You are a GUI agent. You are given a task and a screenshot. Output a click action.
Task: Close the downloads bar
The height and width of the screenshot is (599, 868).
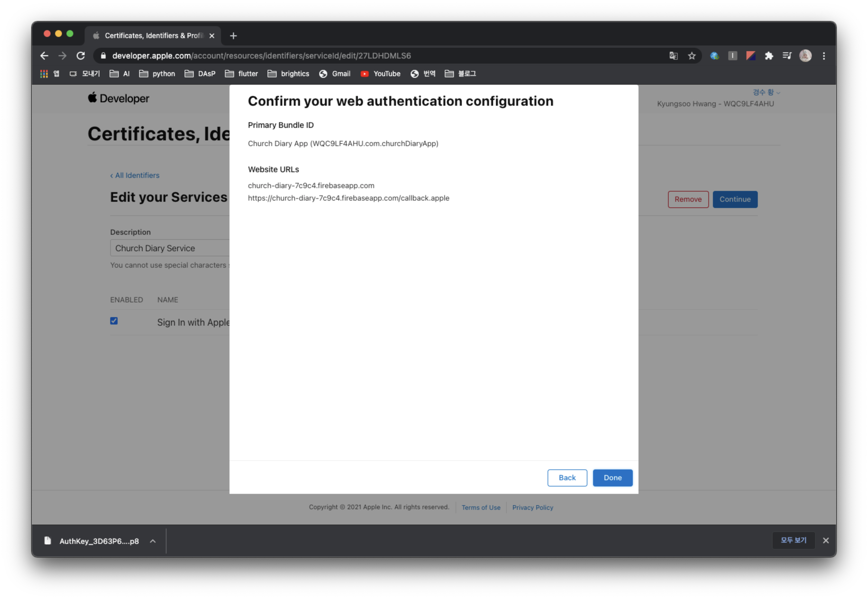[x=826, y=540]
